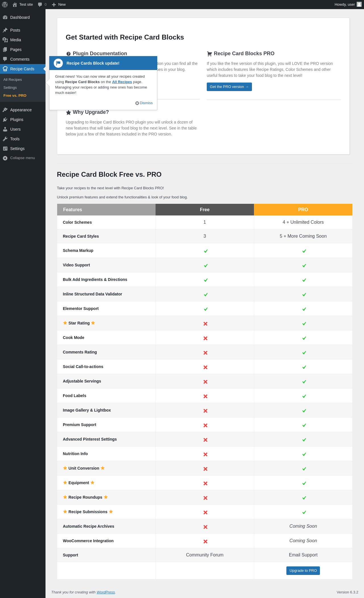Viewport: 364px width, 598px height.
Task: Click the red cross for Star Rating Free
Action: click(205, 324)
